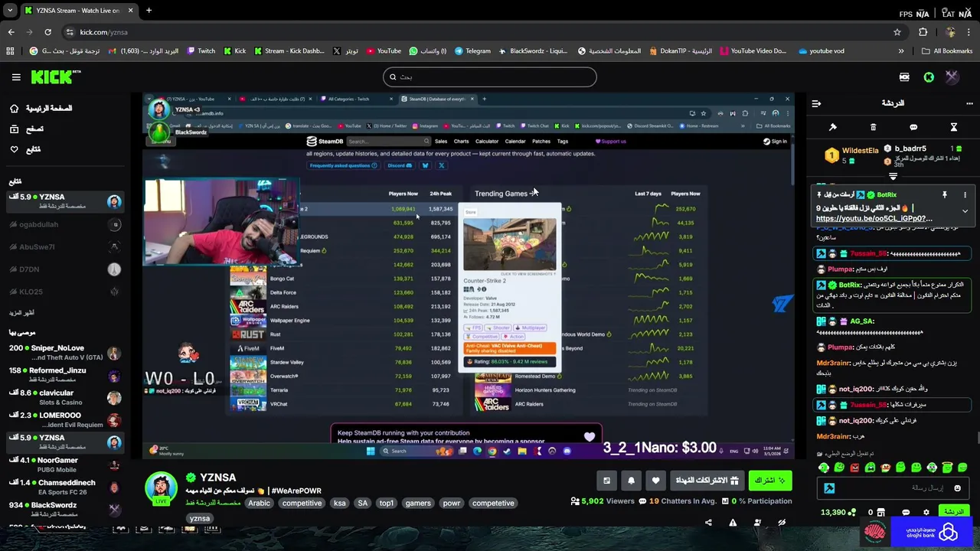The image size is (980, 551).
Task: Open the tab search dropdown arrow
Action: point(10,11)
